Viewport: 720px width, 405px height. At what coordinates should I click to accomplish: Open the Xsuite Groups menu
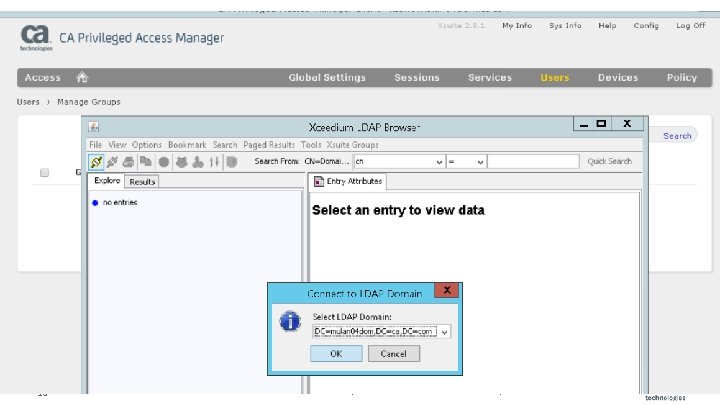tap(353, 145)
